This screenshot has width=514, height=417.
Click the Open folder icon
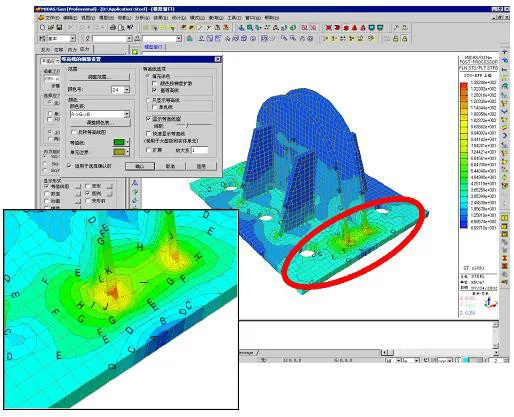click(51, 27)
